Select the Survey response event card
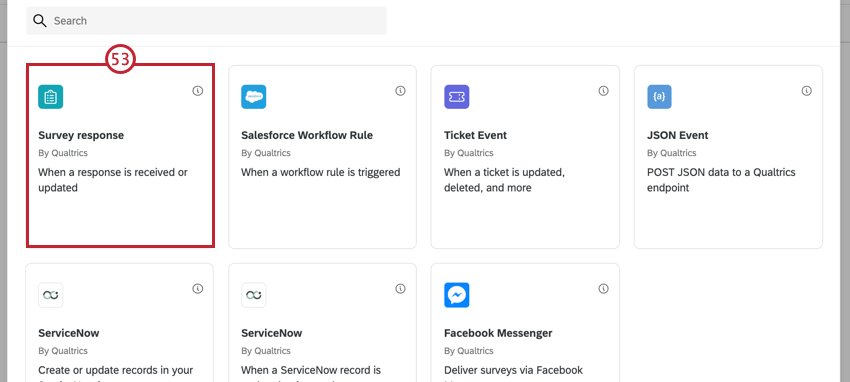 pos(120,156)
